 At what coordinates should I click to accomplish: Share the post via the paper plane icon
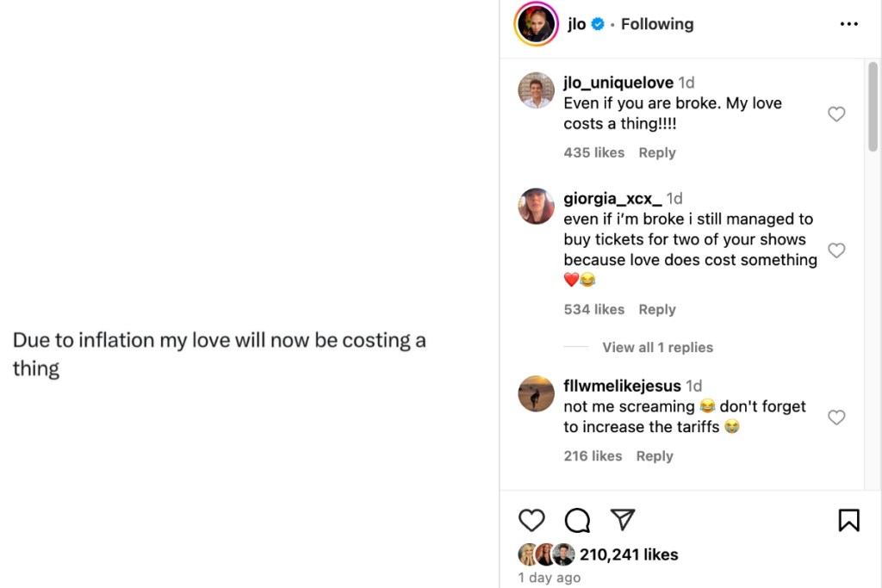click(622, 520)
